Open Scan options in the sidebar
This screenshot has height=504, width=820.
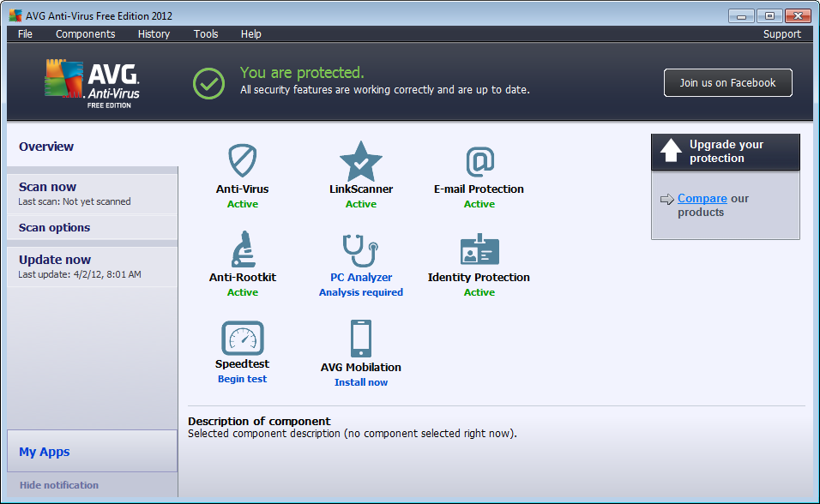click(54, 228)
